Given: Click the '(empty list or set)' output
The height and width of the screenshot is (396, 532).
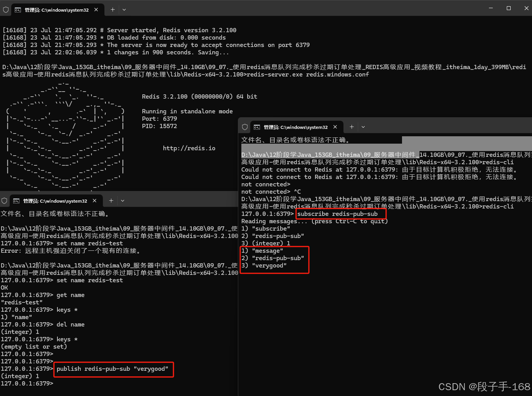Looking at the screenshot, I should (x=34, y=347).
